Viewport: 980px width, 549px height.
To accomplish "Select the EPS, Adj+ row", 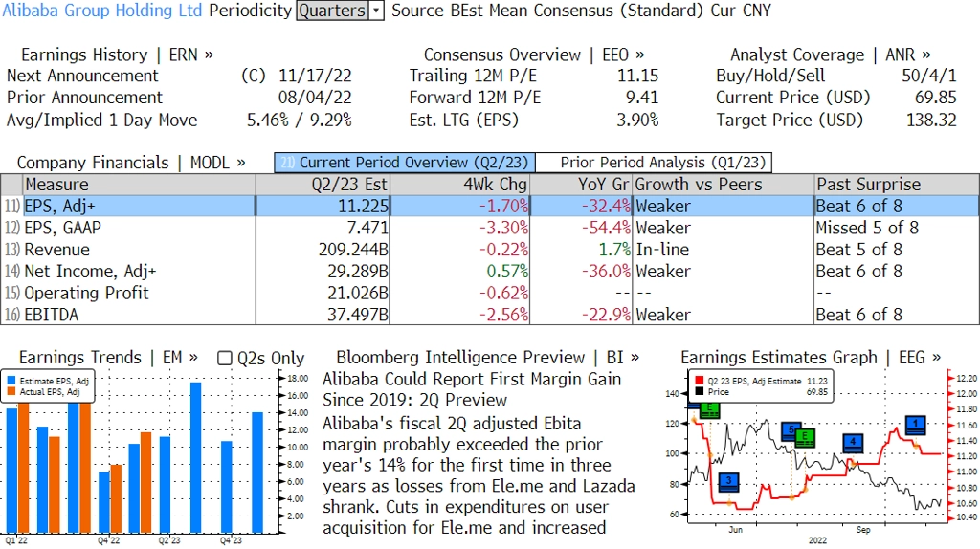I will point(490,206).
